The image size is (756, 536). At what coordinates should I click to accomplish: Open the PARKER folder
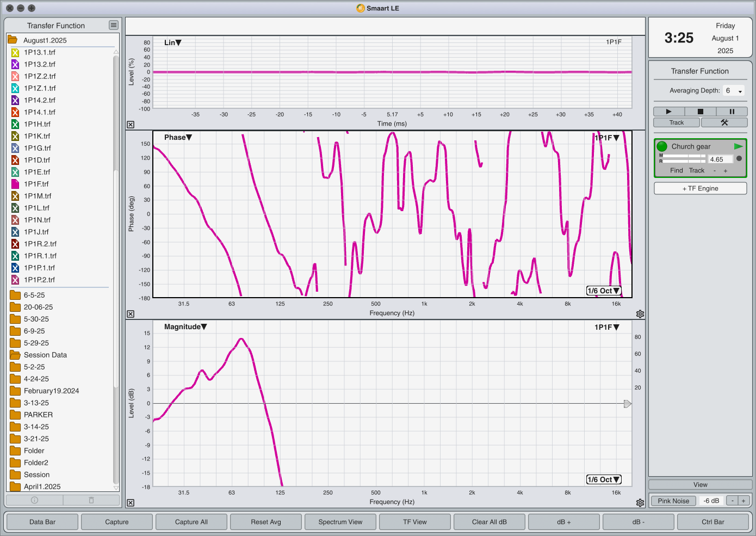click(15, 415)
